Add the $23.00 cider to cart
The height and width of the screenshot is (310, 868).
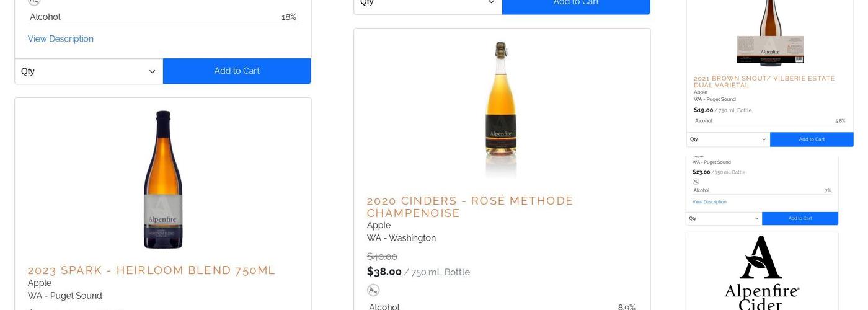pos(800,219)
